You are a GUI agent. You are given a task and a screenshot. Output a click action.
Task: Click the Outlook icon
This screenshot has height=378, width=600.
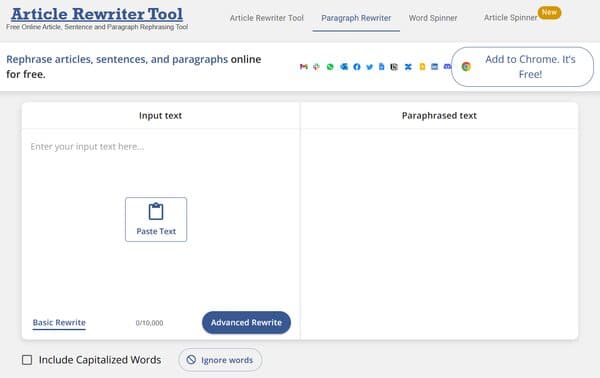click(x=344, y=67)
